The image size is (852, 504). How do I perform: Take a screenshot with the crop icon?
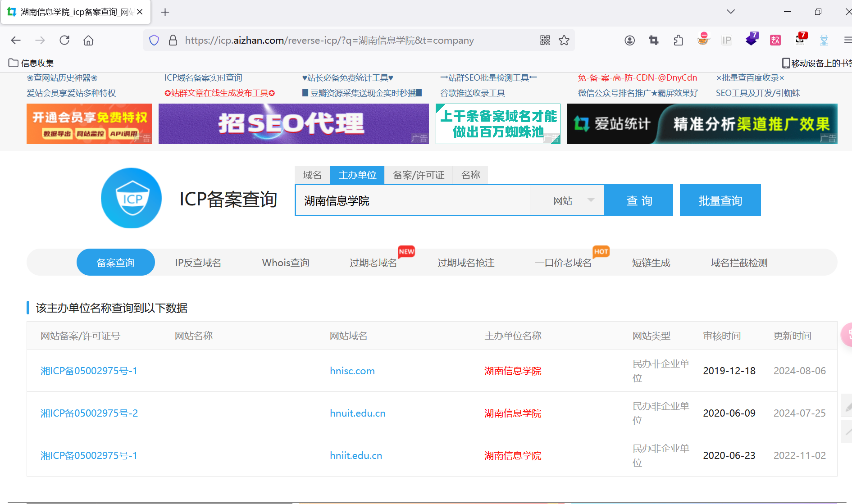[654, 41]
